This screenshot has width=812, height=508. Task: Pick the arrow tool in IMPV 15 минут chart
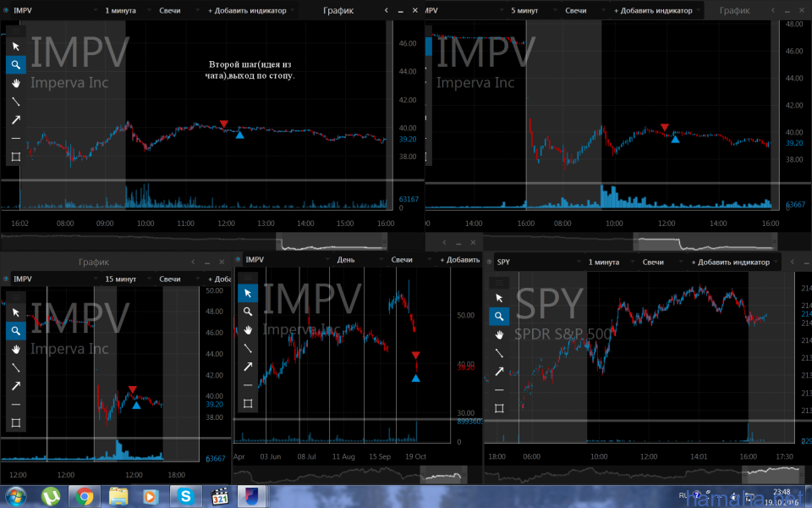[x=16, y=386]
